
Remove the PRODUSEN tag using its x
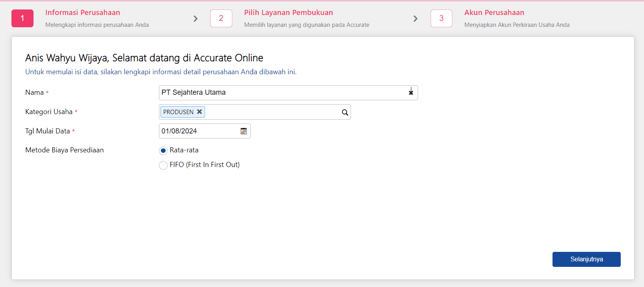(x=200, y=112)
